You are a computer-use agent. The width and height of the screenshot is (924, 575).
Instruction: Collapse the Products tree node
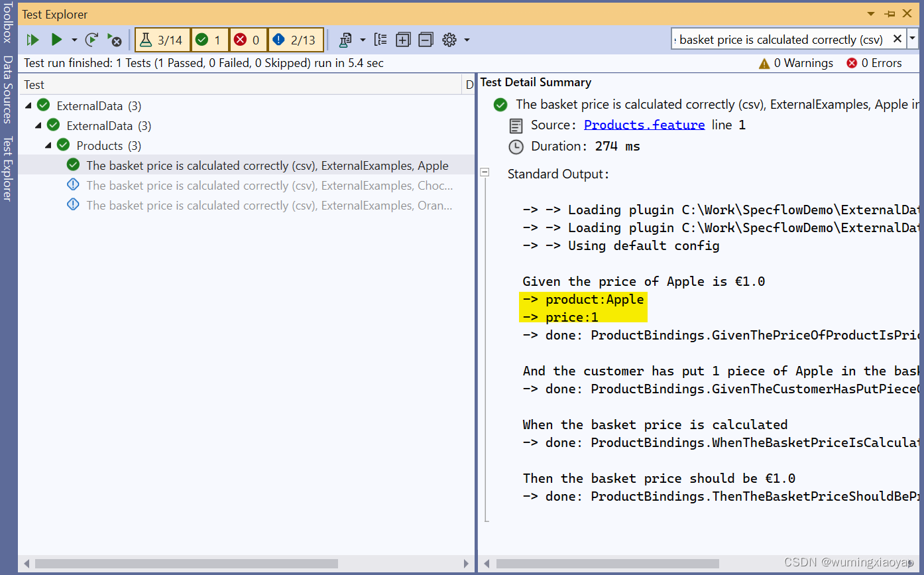click(x=48, y=145)
